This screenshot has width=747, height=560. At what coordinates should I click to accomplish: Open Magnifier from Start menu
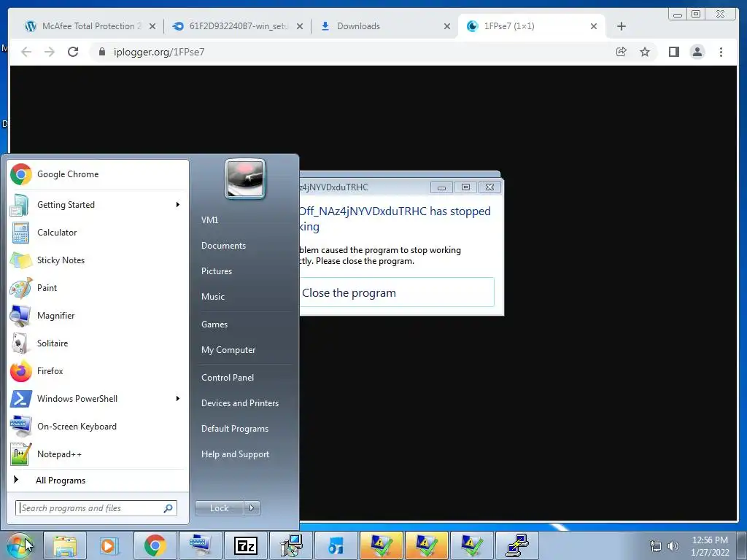(98, 315)
